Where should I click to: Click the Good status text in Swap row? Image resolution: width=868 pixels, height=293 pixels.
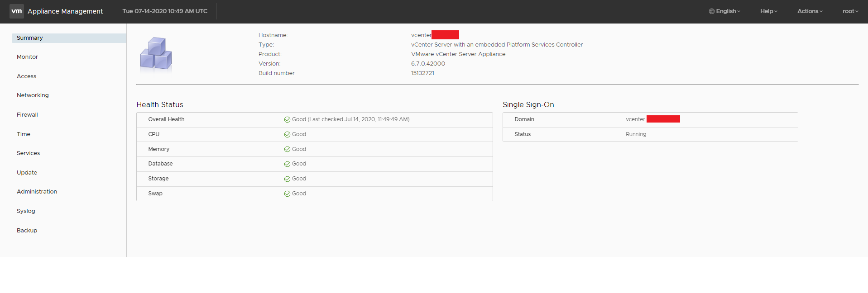pos(299,194)
